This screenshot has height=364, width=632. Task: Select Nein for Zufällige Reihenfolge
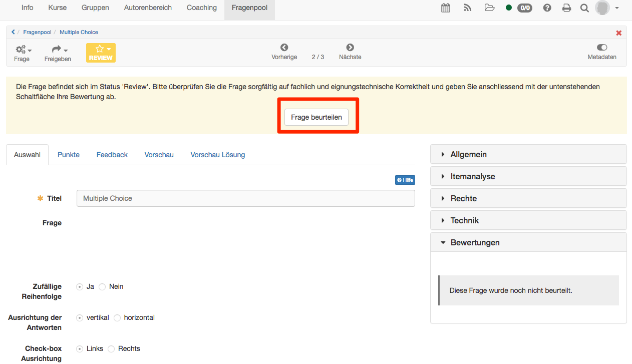[103, 287]
